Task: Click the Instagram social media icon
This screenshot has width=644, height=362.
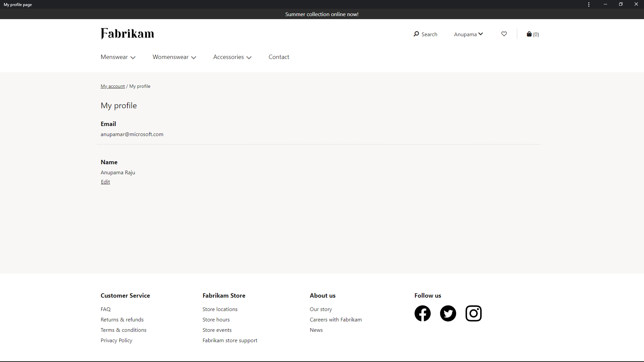Action: pos(473,313)
